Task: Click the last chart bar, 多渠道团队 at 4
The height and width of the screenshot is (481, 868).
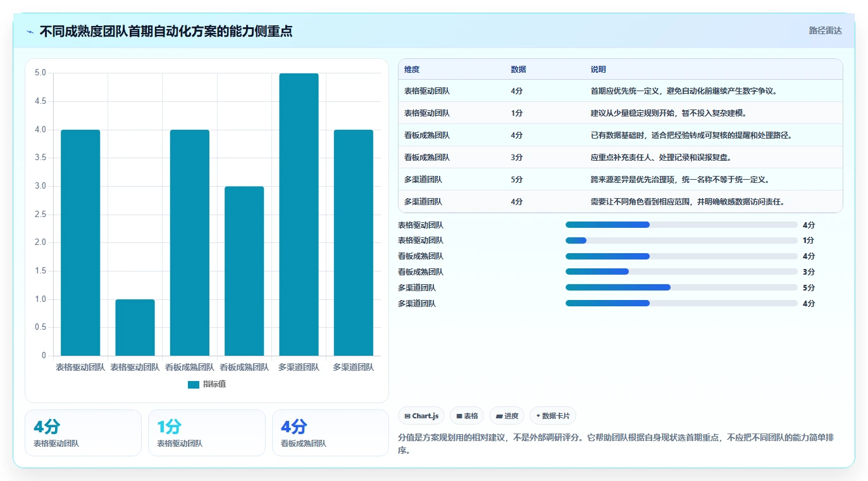Action: pyautogui.click(x=354, y=242)
